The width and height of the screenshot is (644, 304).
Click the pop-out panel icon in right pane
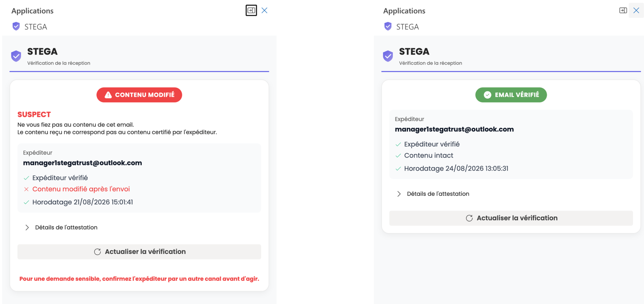click(x=623, y=10)
